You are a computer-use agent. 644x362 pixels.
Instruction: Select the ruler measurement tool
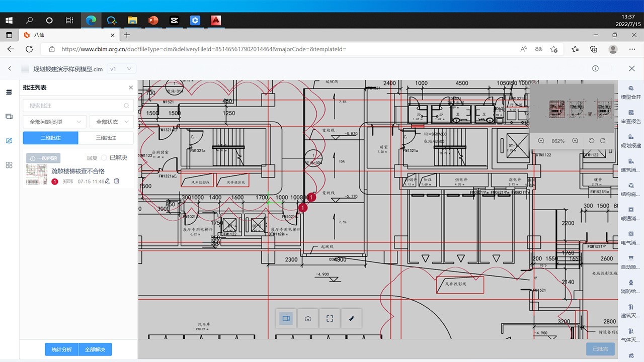click(351, 319)
